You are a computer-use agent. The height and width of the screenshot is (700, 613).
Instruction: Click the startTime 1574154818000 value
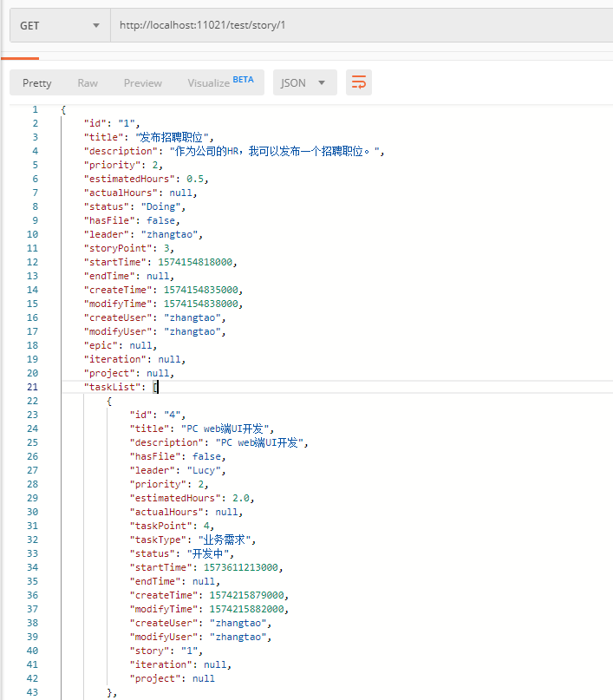[195, 262]
